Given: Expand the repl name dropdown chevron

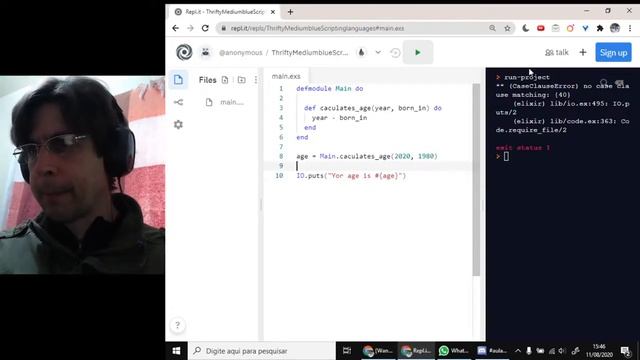Looking at the screenshot, I should [378, 52].
